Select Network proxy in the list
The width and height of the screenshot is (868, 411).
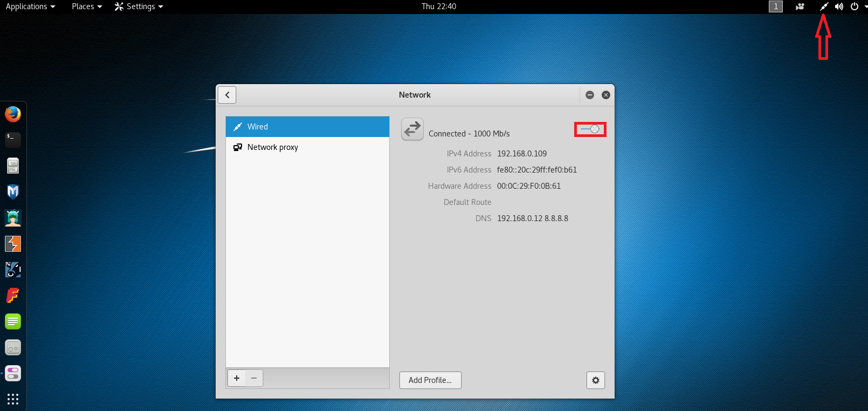tap(307, 147)
